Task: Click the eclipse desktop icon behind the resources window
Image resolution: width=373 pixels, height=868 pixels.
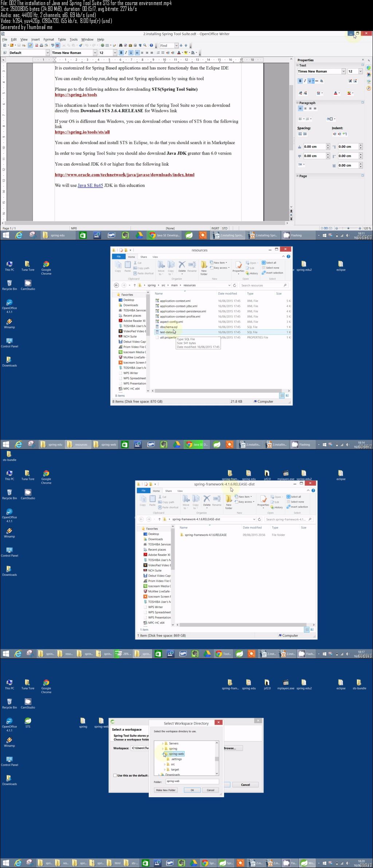Action: (341, 266)
